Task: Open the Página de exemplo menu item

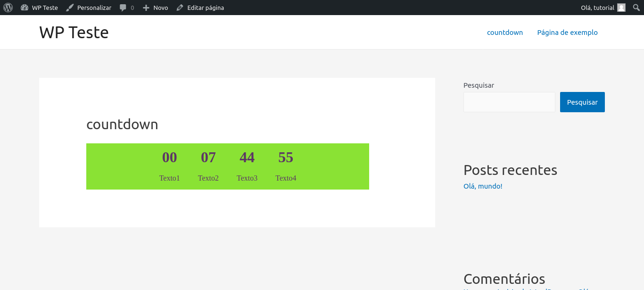Action: tap(567, 32)
